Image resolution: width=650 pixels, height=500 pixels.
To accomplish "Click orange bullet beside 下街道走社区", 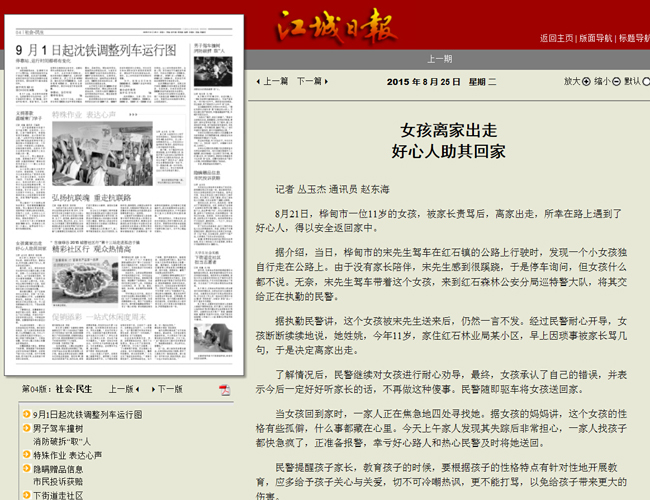I will (25, 494).
